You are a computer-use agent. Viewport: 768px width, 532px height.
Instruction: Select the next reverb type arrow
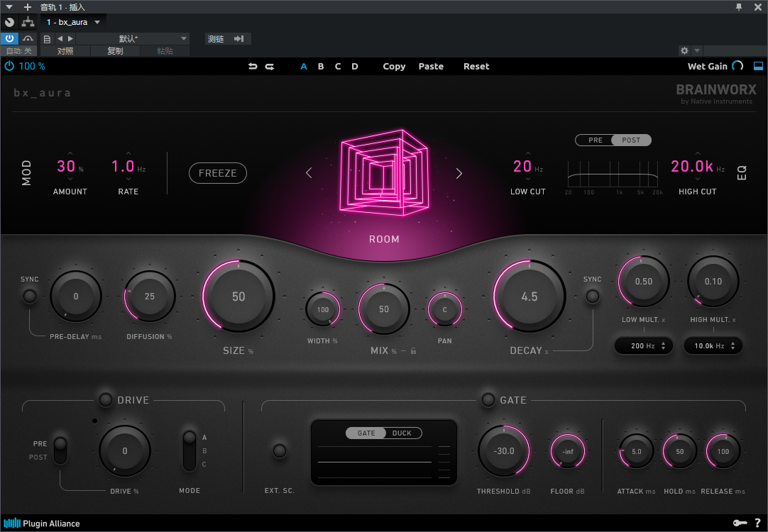(x=459, y=173)
